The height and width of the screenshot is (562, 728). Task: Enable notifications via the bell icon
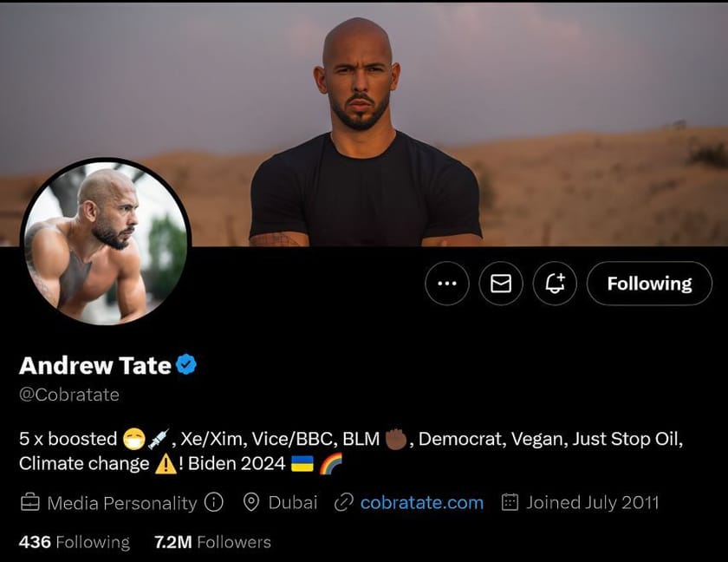pos(555,284)
